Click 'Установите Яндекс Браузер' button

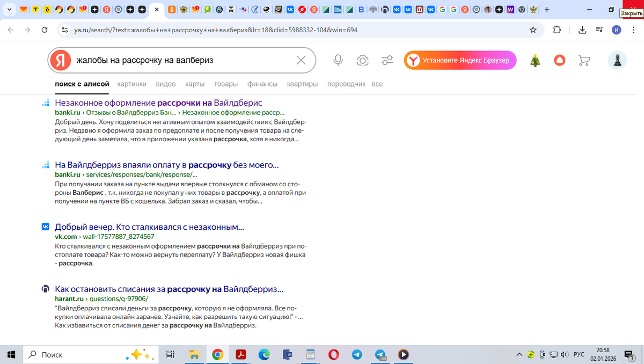coord(460,60)
